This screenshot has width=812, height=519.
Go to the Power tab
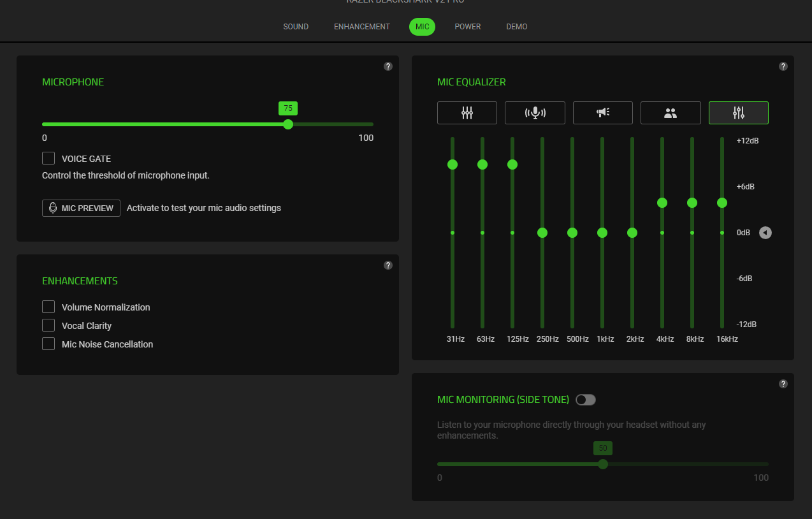[x=468, y=27]
